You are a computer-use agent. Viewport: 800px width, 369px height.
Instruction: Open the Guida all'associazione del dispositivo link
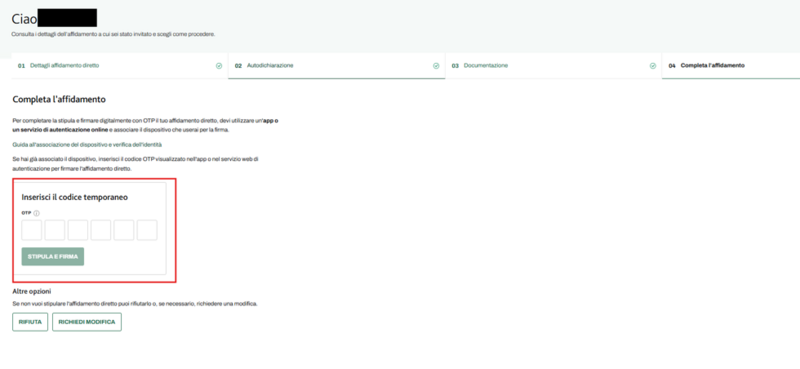click(87, 145)
